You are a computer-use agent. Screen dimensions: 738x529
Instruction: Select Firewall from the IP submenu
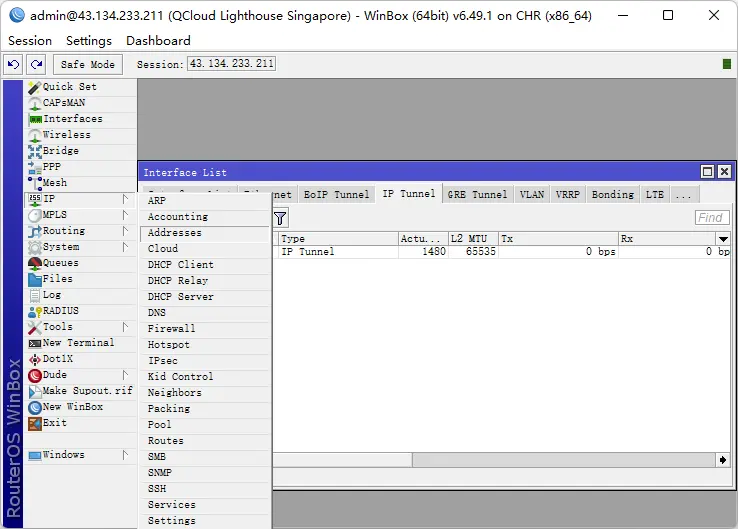(x=172, y=329)
